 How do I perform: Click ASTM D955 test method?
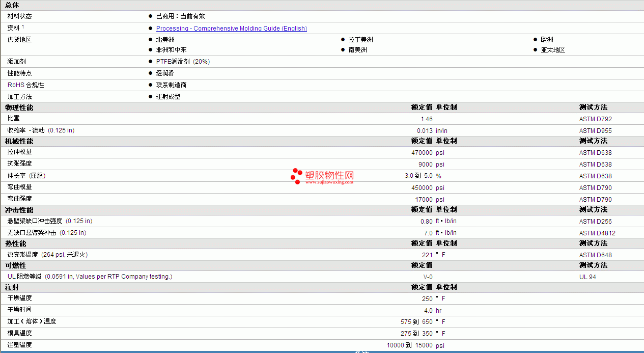tap(596, 131)
